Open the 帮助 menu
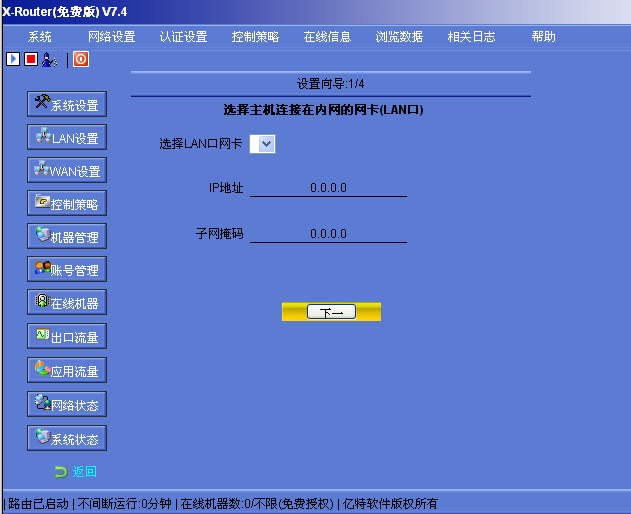Viewport: 631px width, 514px height. [543, 37]
